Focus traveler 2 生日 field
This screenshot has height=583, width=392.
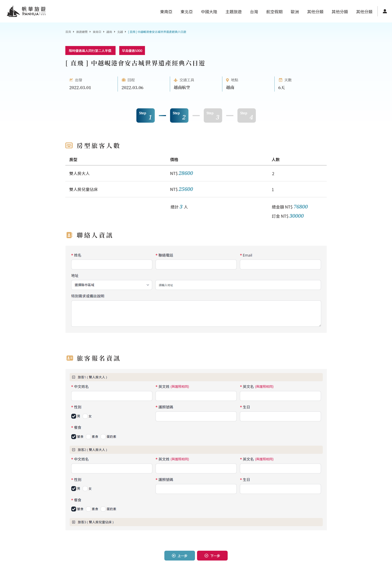[x=280, y=489]
